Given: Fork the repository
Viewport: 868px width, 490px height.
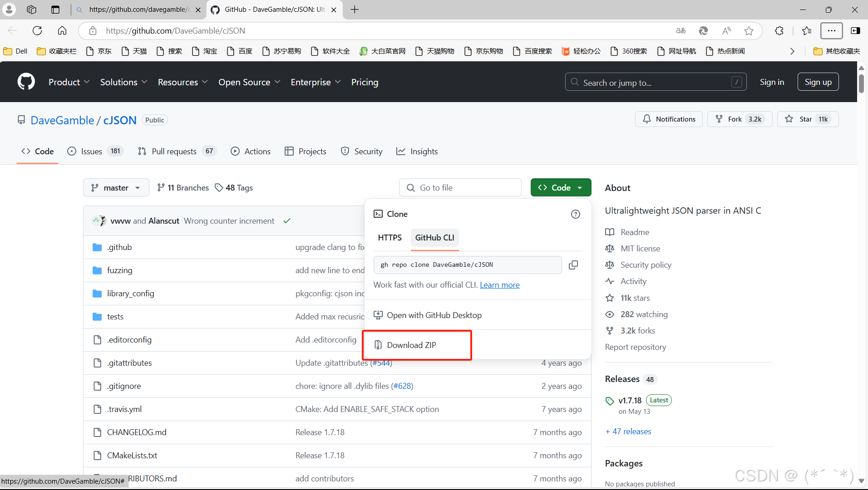Looking at the screenshot, I should coord(740,119).
